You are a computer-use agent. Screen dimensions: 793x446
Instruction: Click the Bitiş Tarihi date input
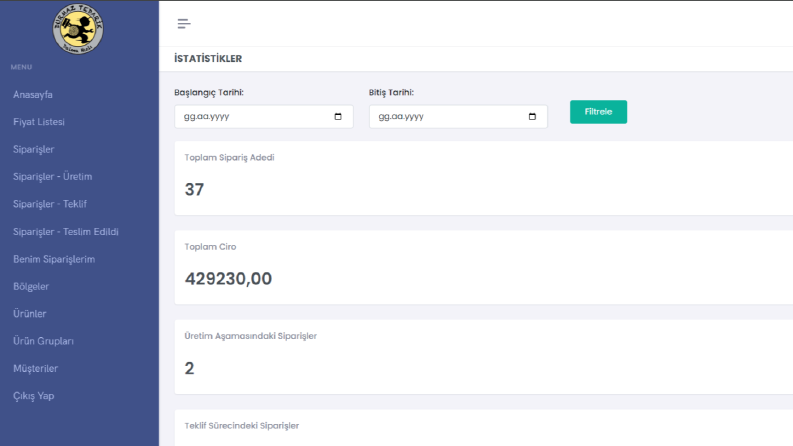click(458, 117)
